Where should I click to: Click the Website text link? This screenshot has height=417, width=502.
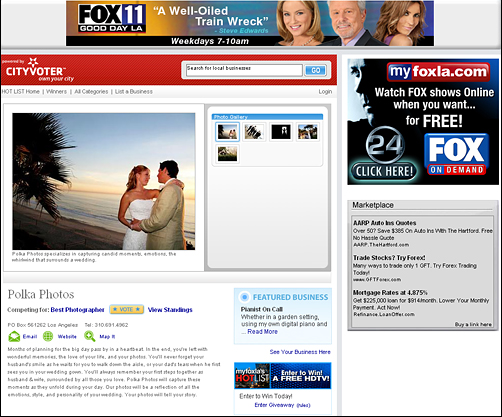pyautogui.click(x=67, y=337)
